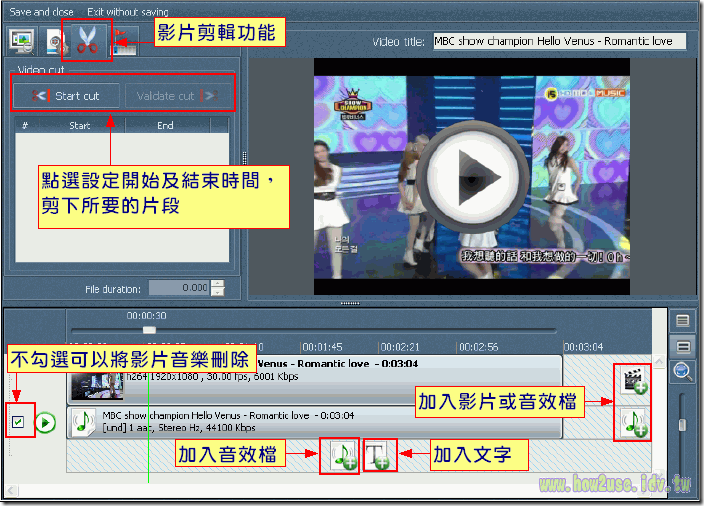Image resolution: width=704 pixels, height=506 pixels.
Task: Click the File duration value field
Action: pyautogui.click(x=179, y=288)
